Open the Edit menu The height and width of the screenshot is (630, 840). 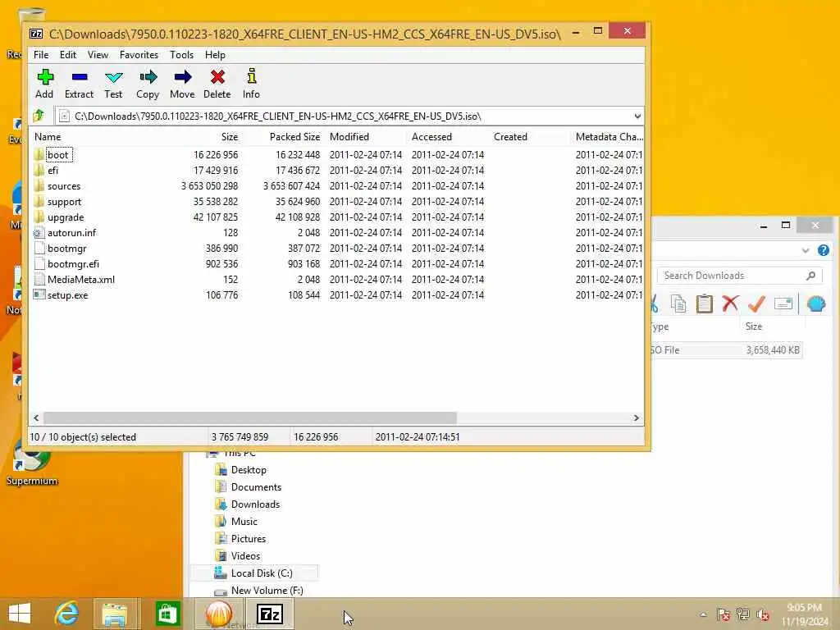pos(68,55)
